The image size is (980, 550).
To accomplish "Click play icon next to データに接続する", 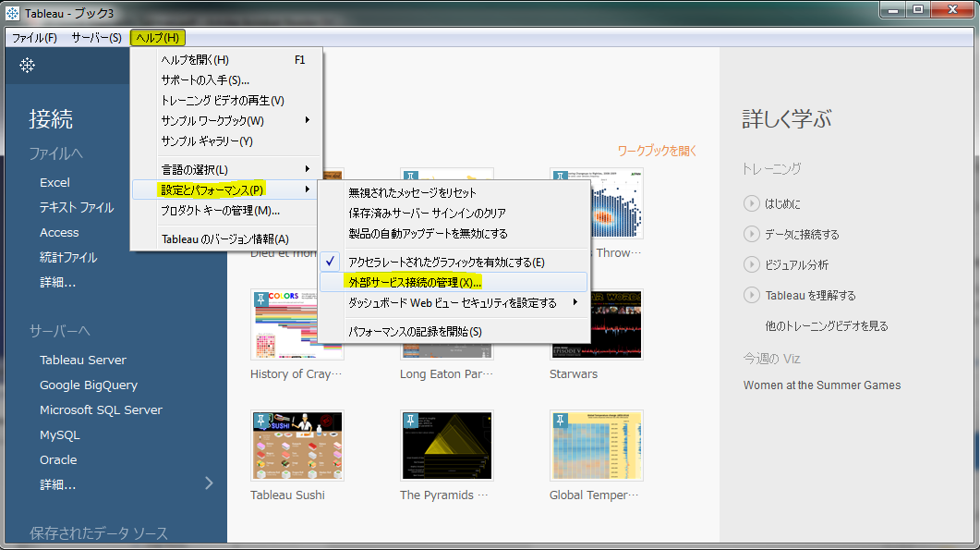I will pyautogui.click(x=751, y=234).
